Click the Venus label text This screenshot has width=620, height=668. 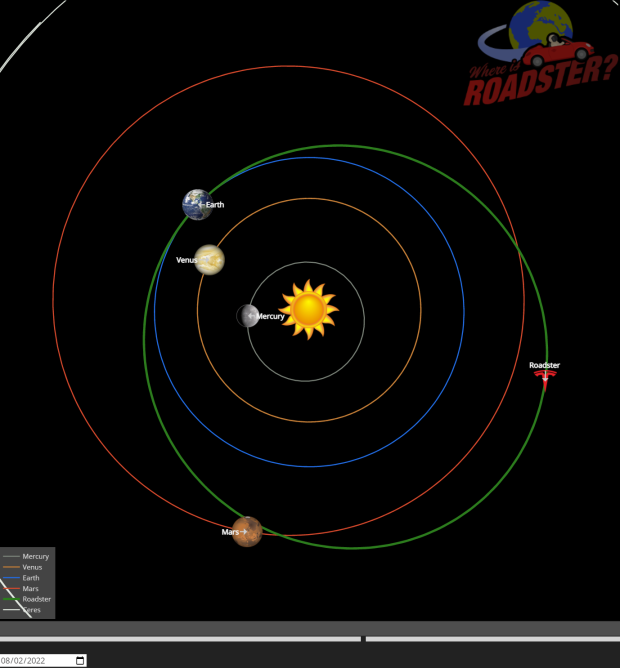pyautogui.click(x=186, y=259)
